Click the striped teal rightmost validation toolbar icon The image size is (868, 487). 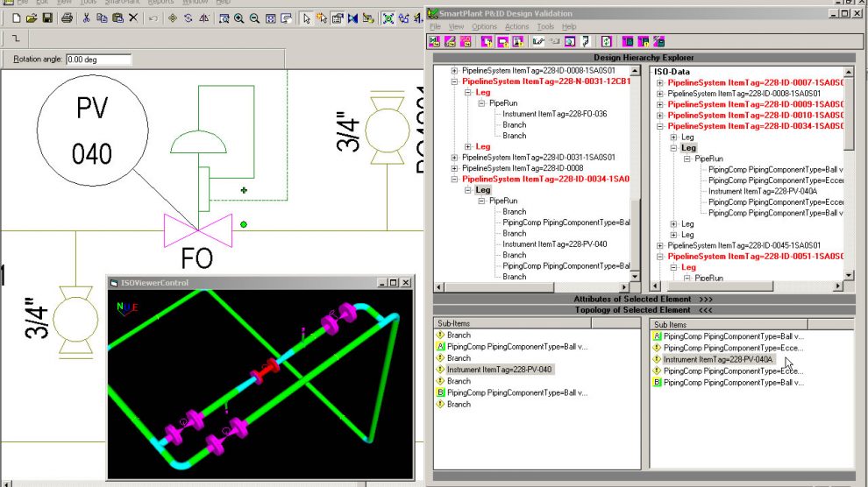[658, 41]
